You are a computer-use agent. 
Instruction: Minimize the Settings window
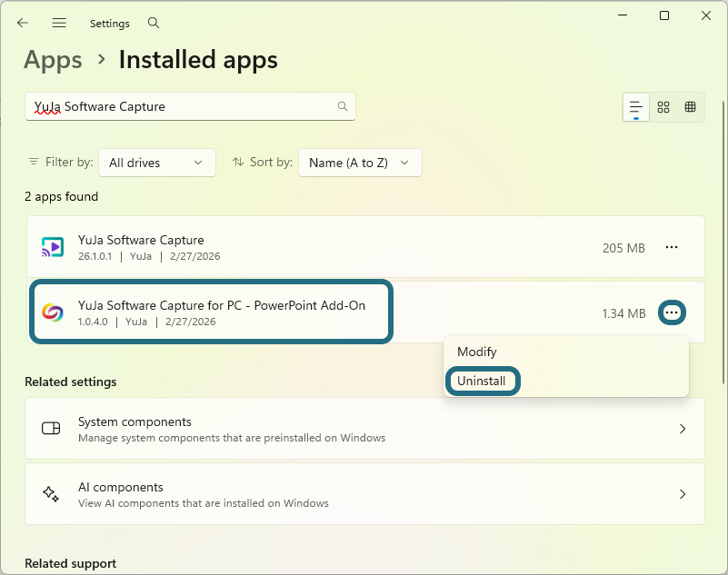(x=623, y=15)
